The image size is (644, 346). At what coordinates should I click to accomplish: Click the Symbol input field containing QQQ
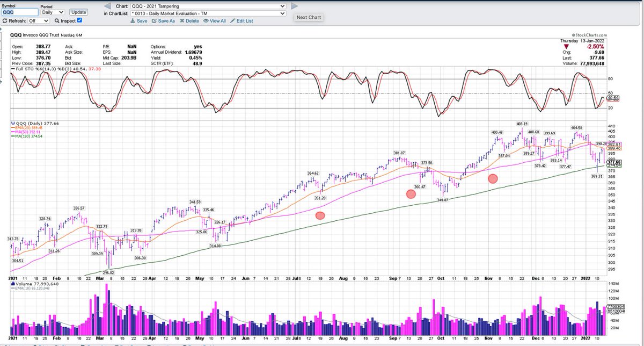[19, 11]
